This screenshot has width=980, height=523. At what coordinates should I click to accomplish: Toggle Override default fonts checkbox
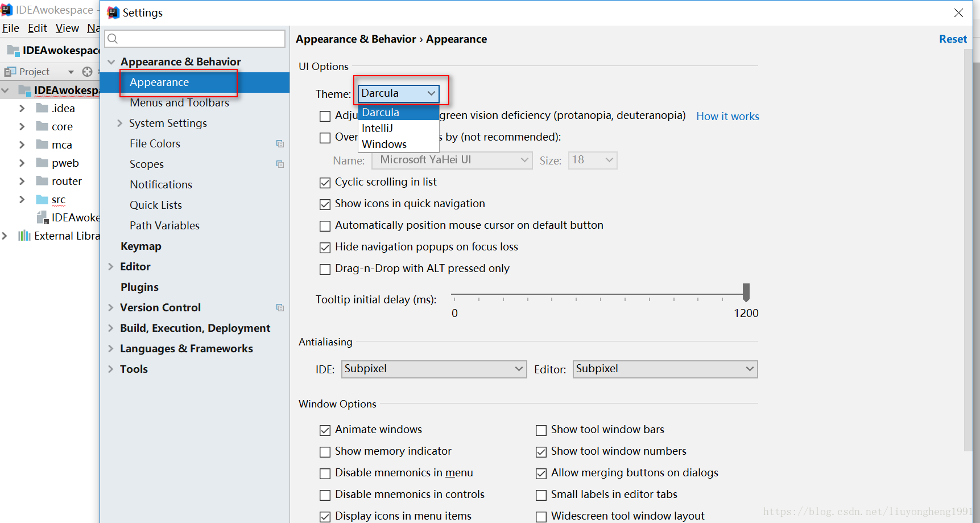325,138
